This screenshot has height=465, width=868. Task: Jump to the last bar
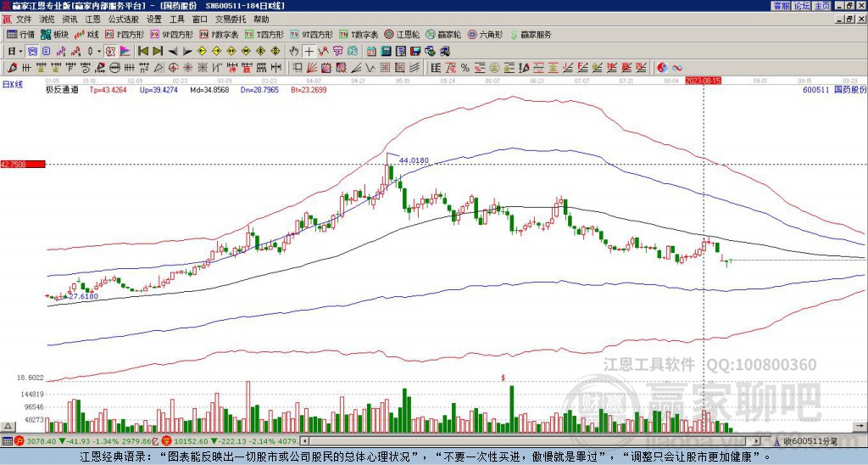pyautogui.click(x=158, y=52)
